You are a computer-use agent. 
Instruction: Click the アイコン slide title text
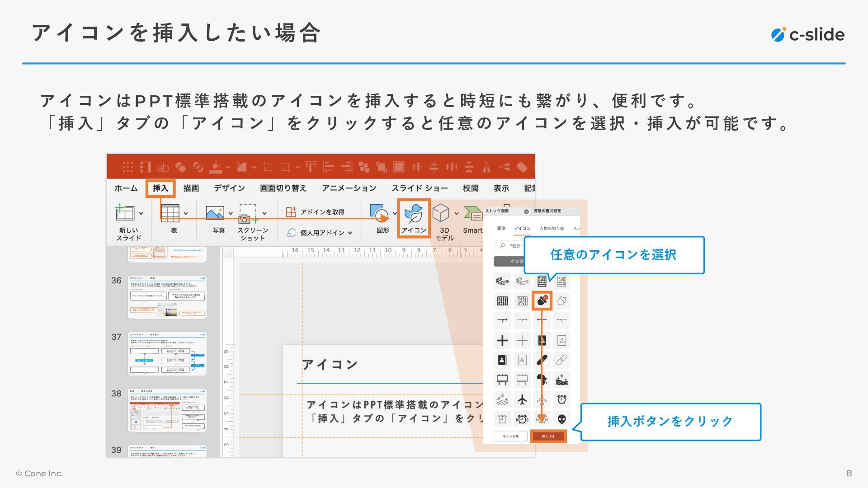click(x=330, y=365)
